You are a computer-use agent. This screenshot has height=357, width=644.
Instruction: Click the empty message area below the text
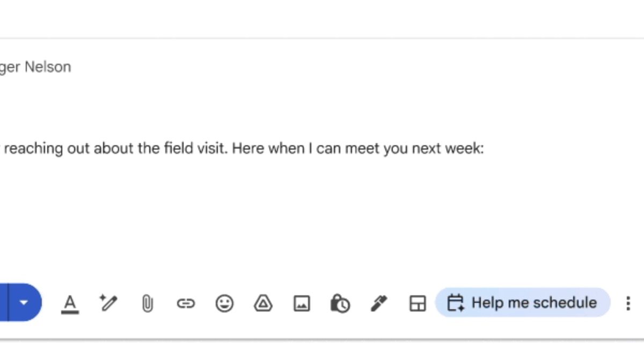coord(268,214)
